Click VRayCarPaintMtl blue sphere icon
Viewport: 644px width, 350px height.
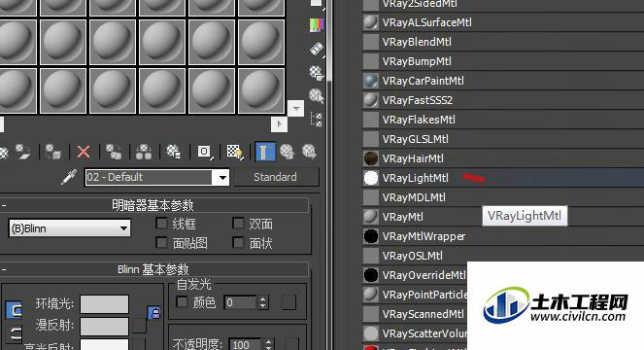click(x=371, y=81)
